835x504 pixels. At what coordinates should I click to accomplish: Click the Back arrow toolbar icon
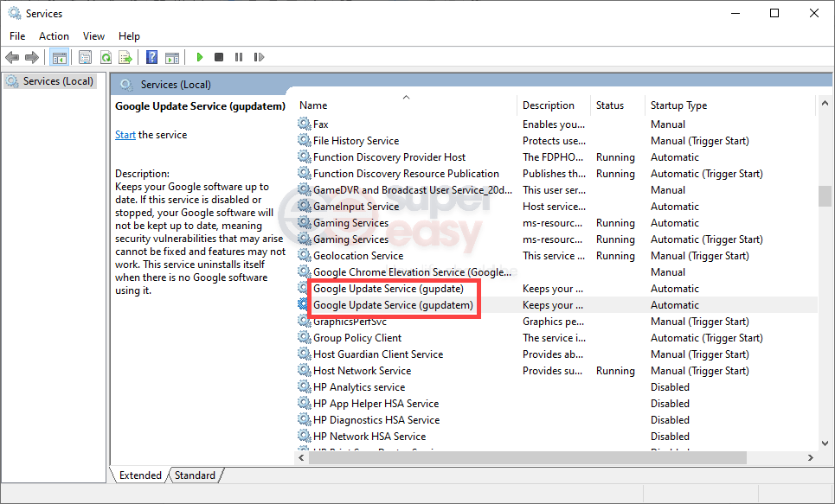[x=12, y=57]
